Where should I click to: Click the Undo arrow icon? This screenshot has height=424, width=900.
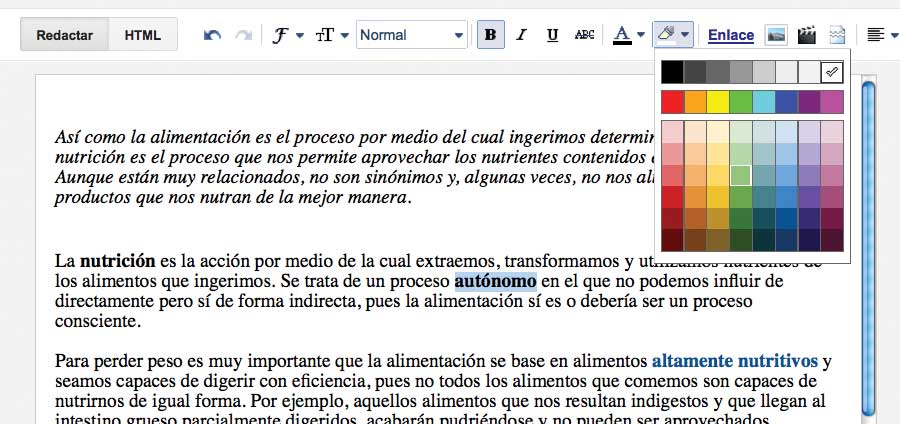point(212,35)
